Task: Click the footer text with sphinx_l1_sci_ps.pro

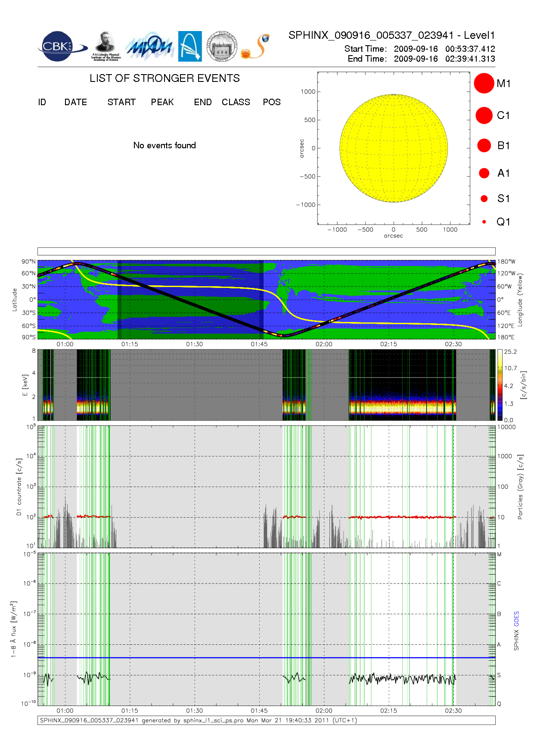Action: tap(199, 720)
